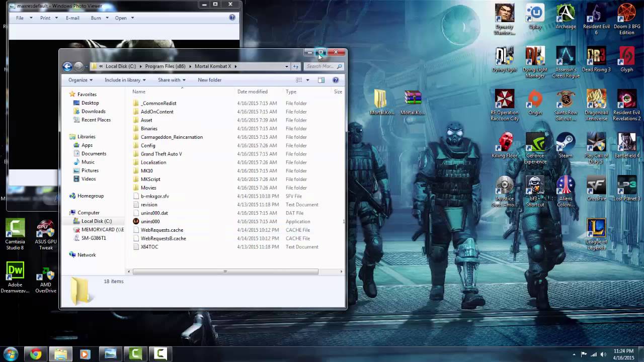The width and height of the screenshot is (644, 362).
Task: Go back with Explorer back arrow
Action: 67,66
